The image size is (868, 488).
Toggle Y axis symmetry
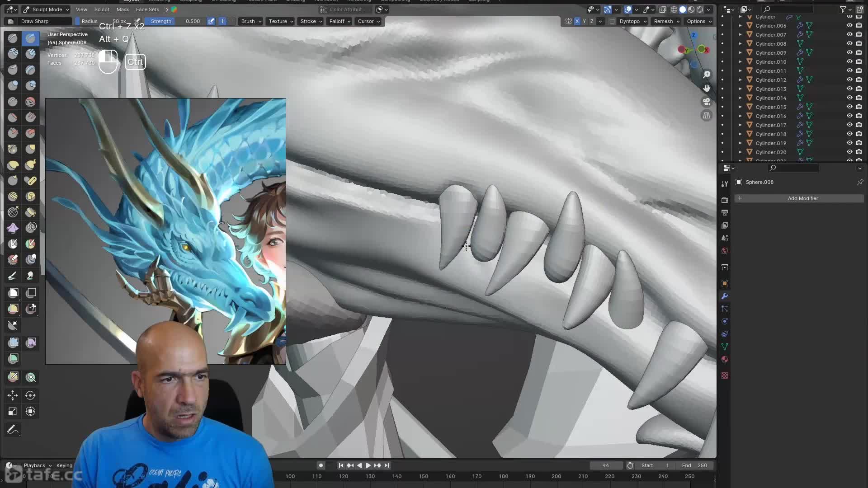pos(584,21)
